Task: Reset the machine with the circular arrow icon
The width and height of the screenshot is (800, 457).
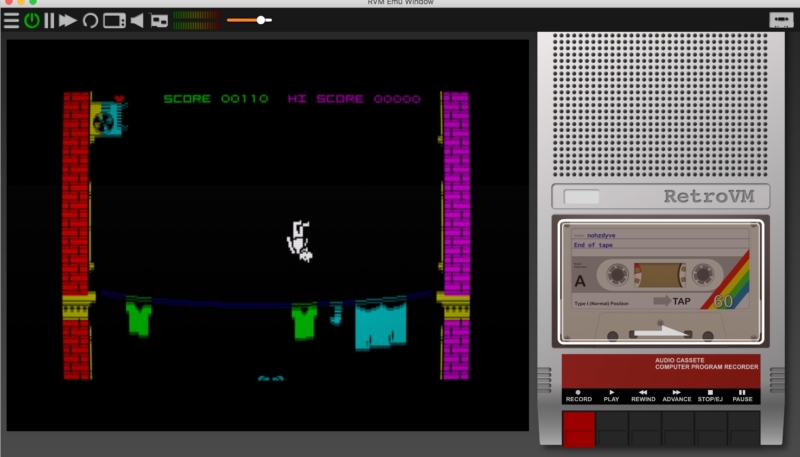Action: coord(90,20)
